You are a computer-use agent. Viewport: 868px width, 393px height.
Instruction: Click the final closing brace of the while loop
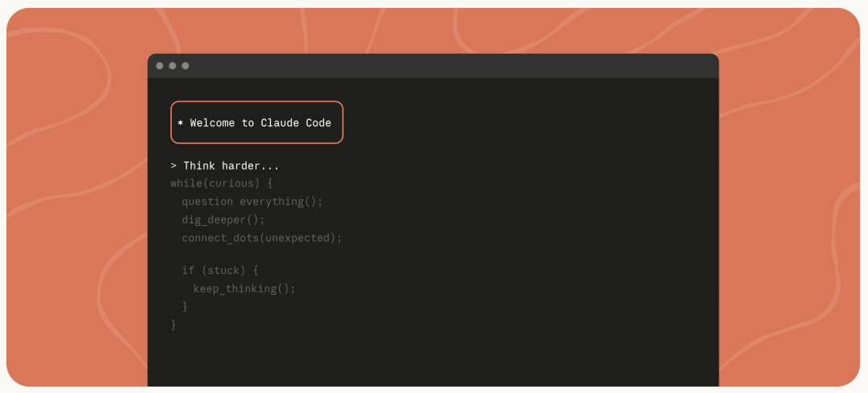click(174, 325)
